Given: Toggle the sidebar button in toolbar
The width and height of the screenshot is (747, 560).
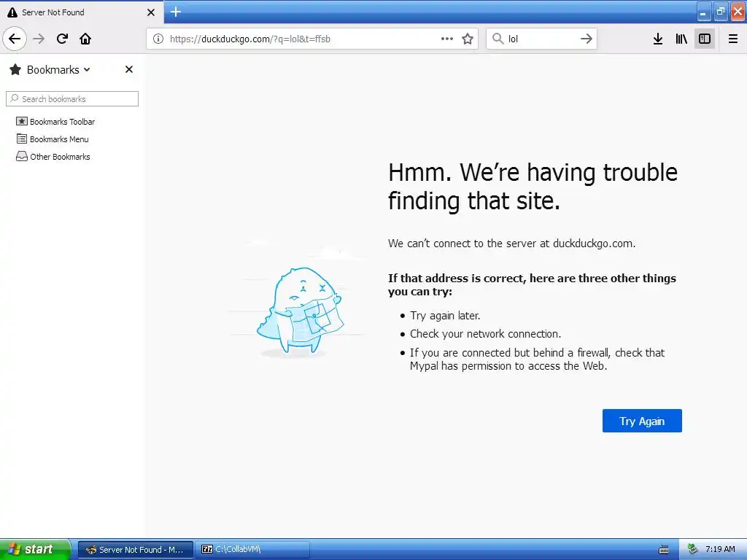Looking at the screenshot, I should coord(705,39).
